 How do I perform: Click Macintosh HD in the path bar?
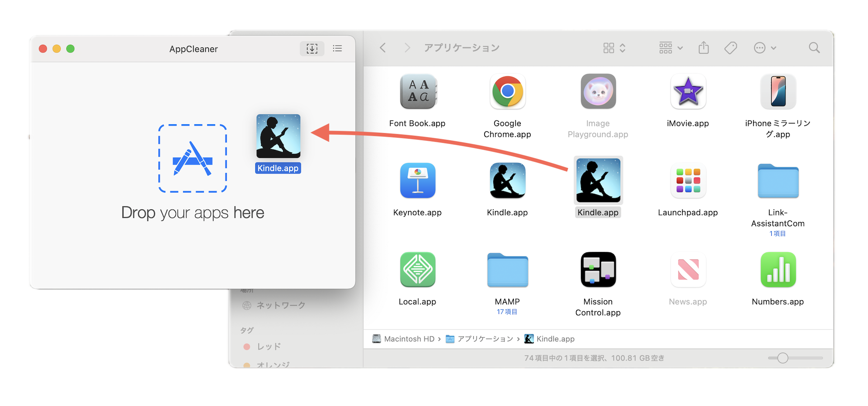coord(403,339)
